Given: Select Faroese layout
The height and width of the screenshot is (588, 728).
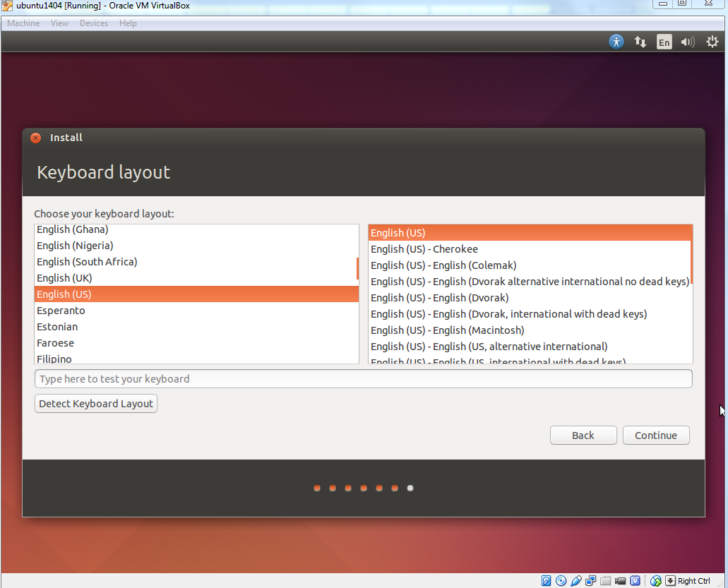Looking at the screenshot, I should [x=195, y=343].
